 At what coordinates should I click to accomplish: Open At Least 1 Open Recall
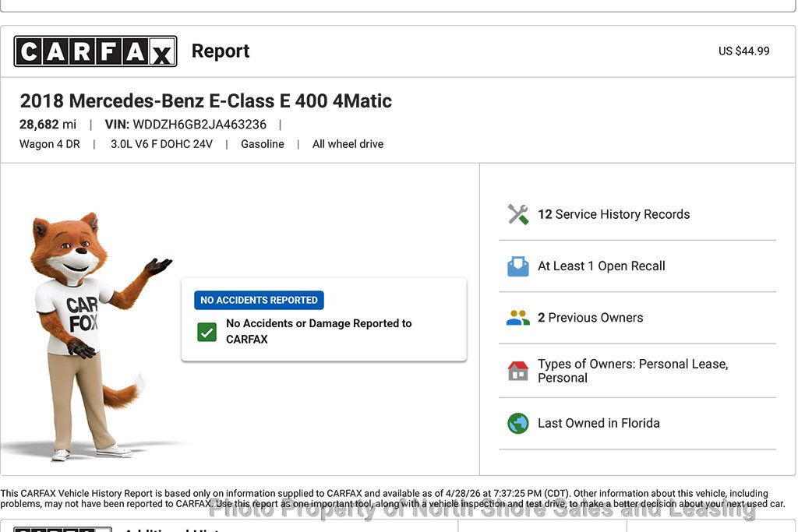pyautogui.click(x=602, y=266)
